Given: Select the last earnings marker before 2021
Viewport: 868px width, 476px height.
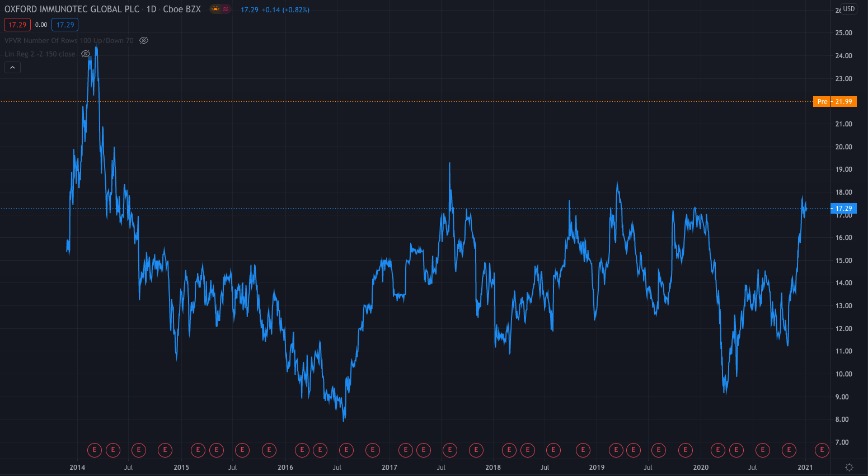Looking at the screenshot, I should pyautogui.click(x=789, y=450).
